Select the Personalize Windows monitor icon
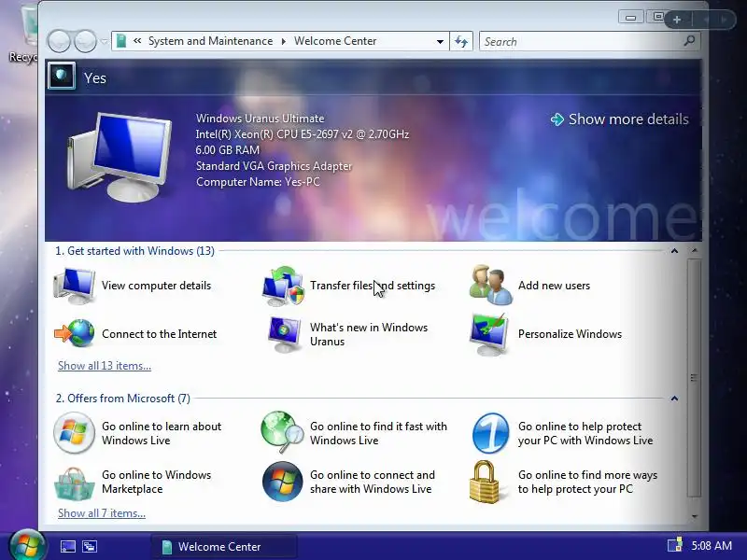Image resolution: width=747 pixels, height=560 pixels. [x=488, y=334]
